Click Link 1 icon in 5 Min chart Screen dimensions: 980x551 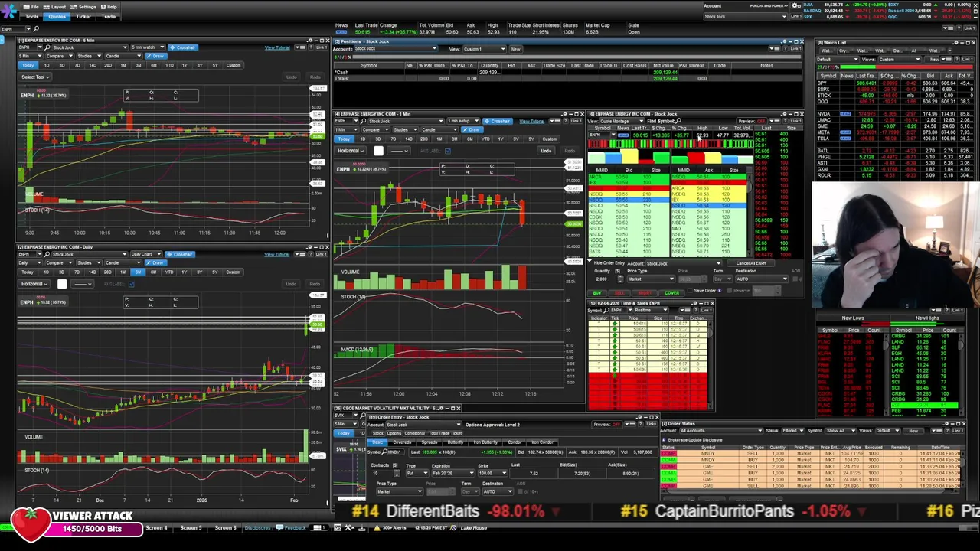[320, 47]
